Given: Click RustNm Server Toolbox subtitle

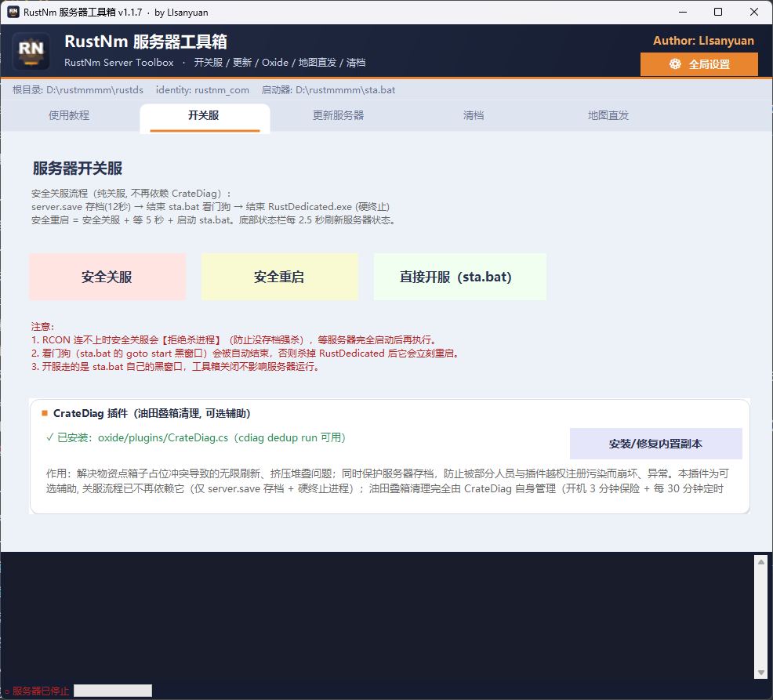Looking at the screenshot, I should click(x=119, y=63).
